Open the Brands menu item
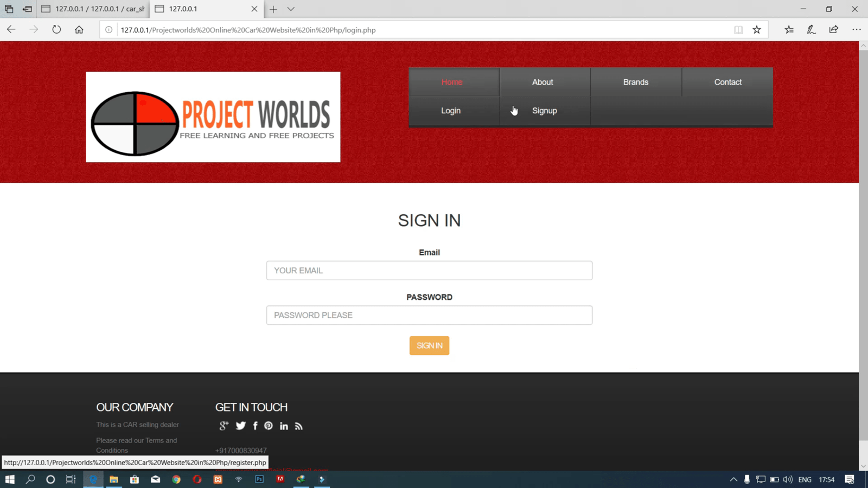This screenshot has height=488, width=868. [635, 82]
